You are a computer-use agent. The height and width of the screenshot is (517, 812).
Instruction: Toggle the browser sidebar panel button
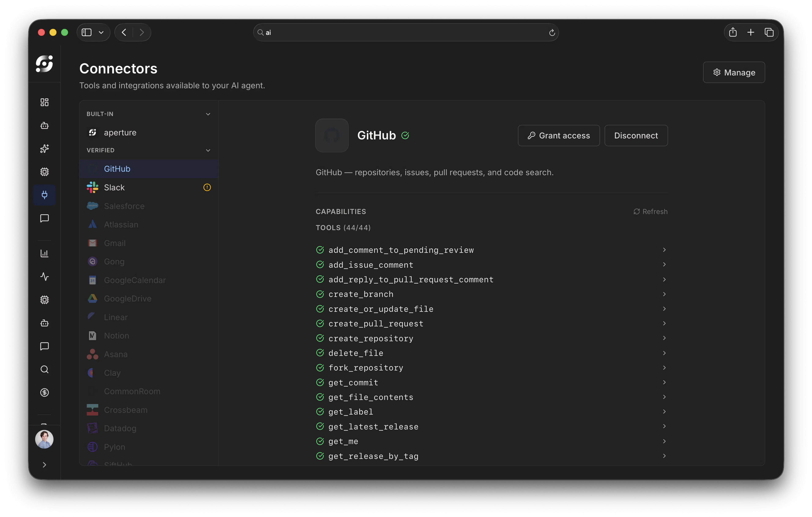point(87,32)
